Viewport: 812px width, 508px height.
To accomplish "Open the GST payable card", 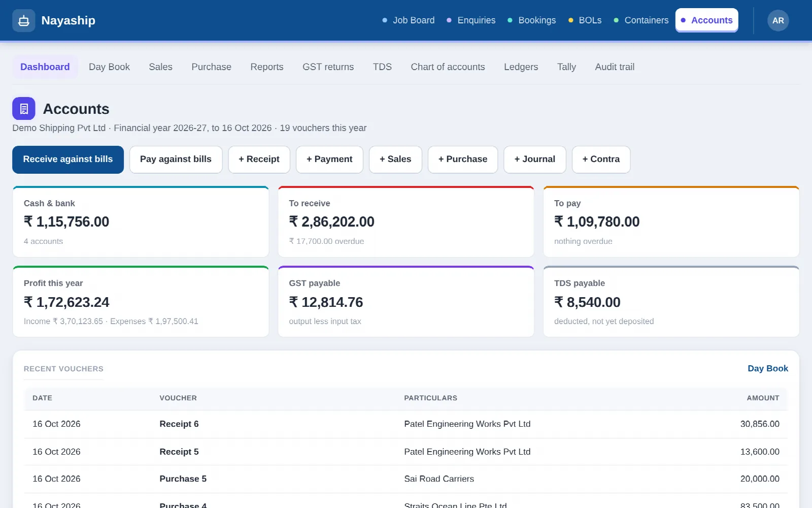I will [406, 302].
